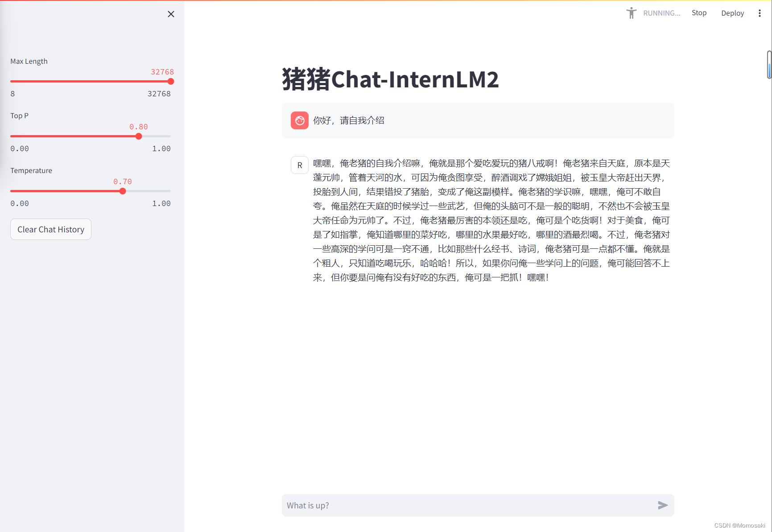
Task: Click the Top P label
Action: pyautogui.click(x=19, y=115)
